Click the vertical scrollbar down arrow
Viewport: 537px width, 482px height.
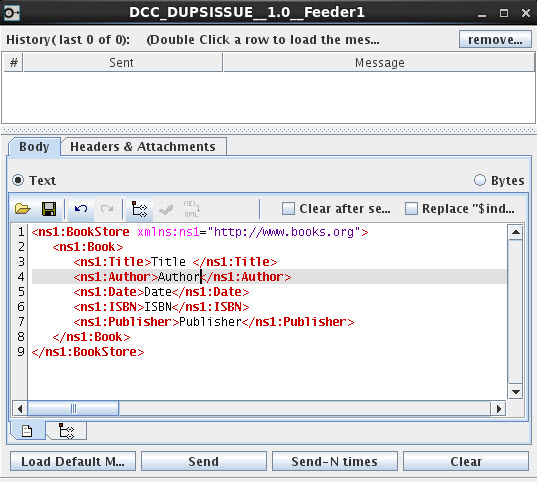point(515,392)
